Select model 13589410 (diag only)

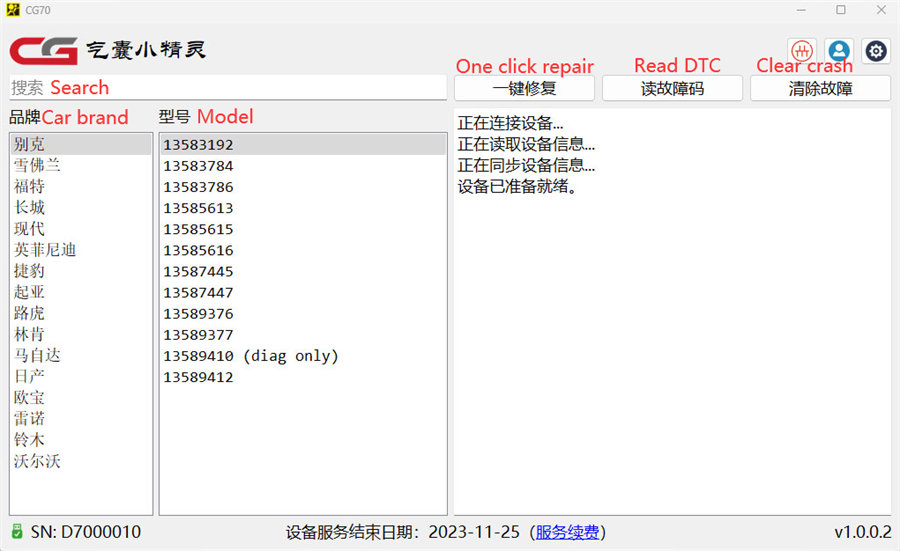tap(250, 356)
